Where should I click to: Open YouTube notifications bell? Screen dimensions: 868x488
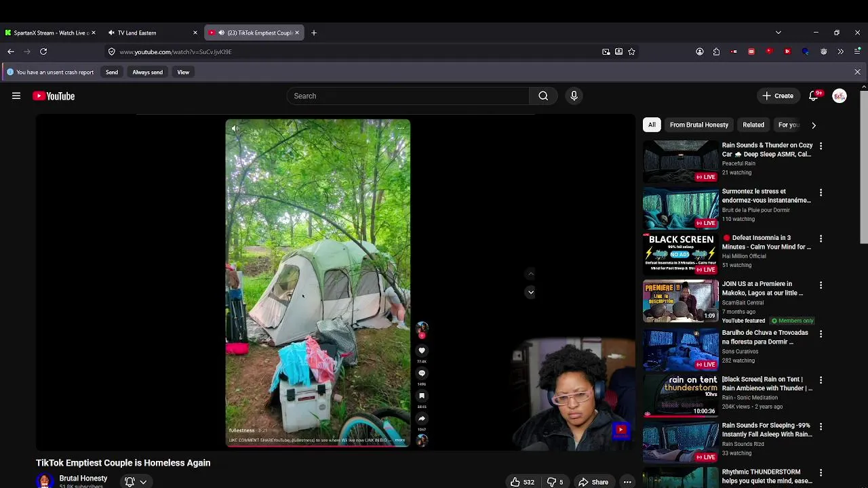point(814,96)
